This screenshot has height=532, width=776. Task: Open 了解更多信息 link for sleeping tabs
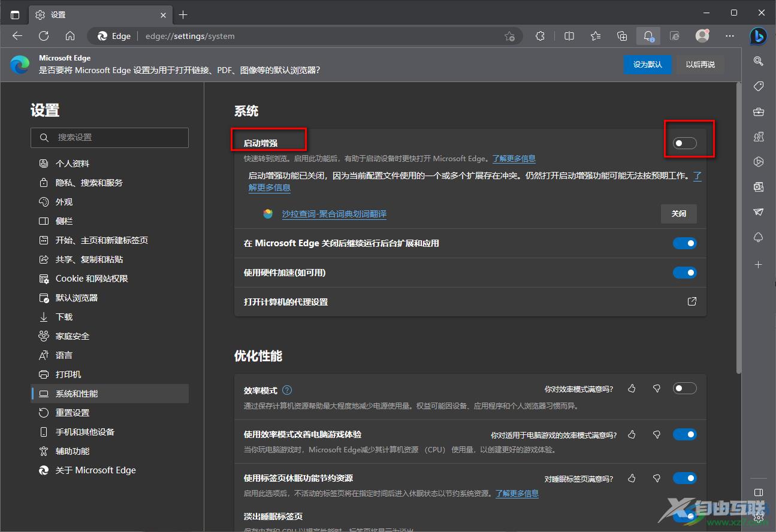point(517,494)
